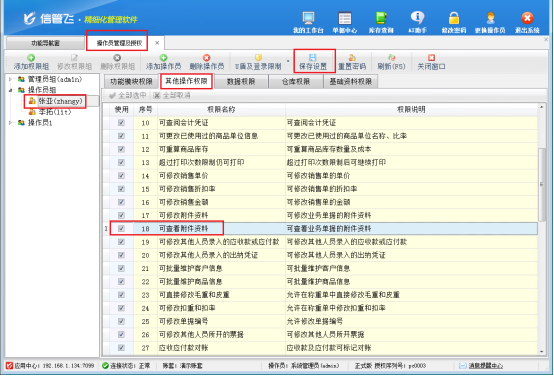554x376 pixels.
Task: Click 更换操作员 user icon
Action: [x=490, y=18]
